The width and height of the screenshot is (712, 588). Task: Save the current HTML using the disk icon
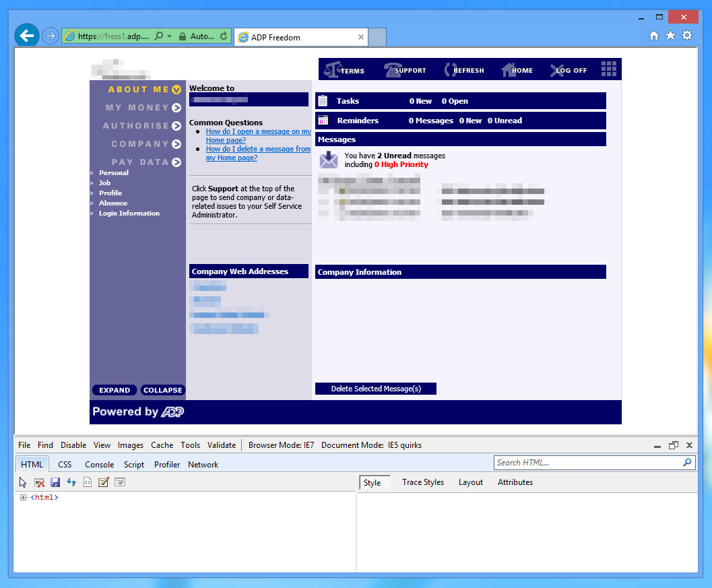click(55, 482)
